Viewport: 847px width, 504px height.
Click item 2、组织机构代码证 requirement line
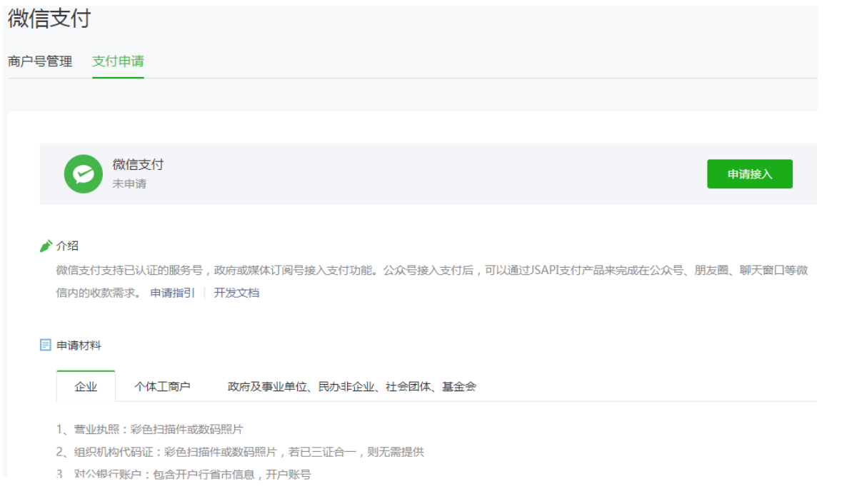coord(240,452)
